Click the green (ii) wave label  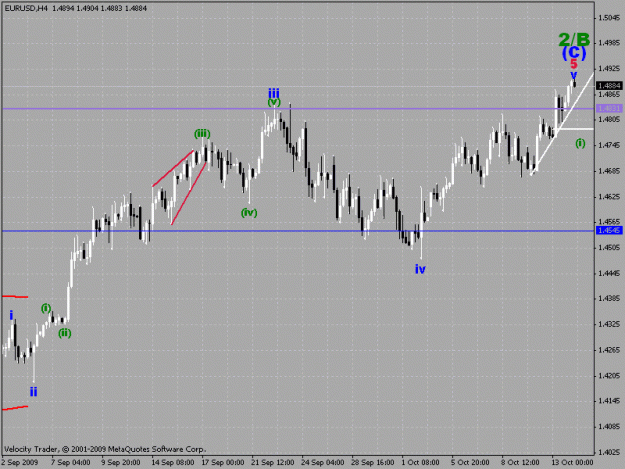pyautogui.click(x=65, y=333)
